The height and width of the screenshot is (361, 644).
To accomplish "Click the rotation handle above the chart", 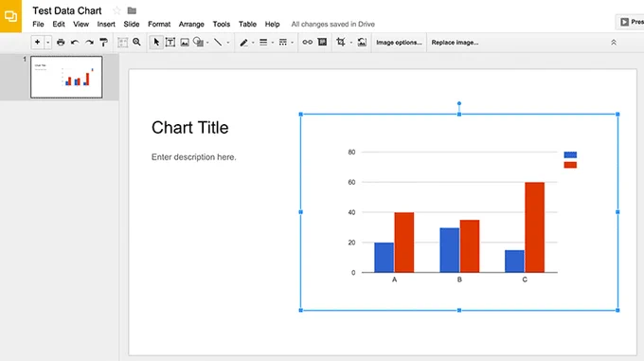I will [459, 103].
